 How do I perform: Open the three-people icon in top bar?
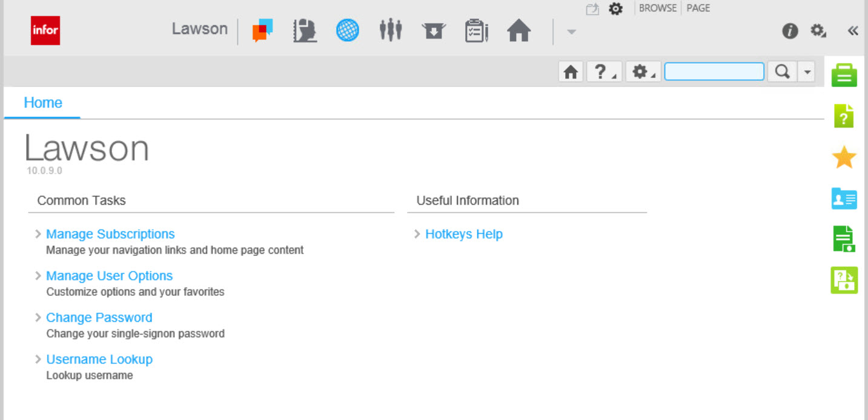pos(391,30)
